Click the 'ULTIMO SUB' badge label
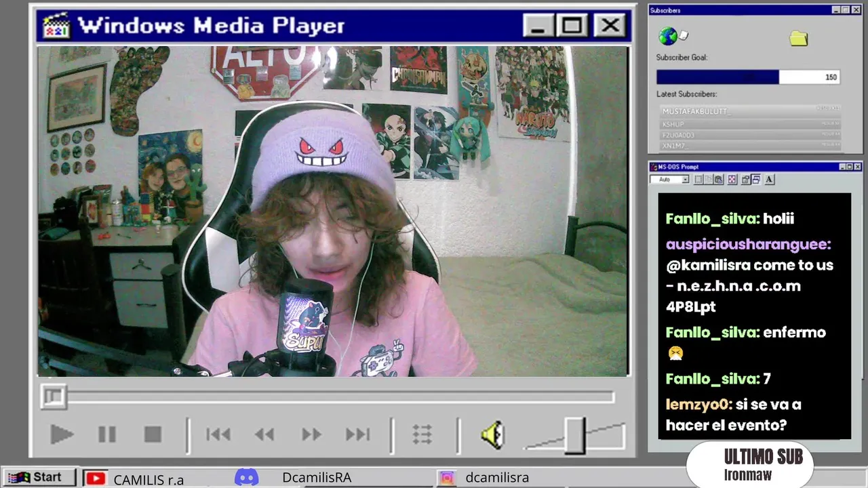Viewport: 868px width, 488px height. [763, 457]
